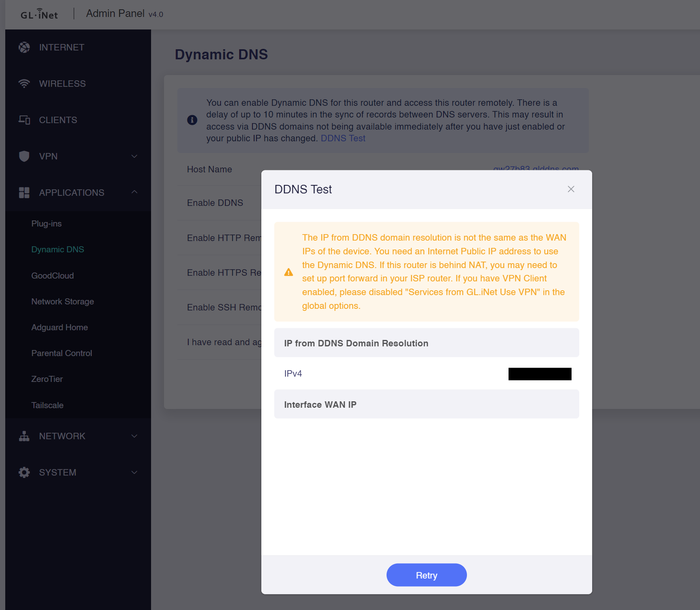Viewport: 700px width, 610px height.
Task: Open the Plug-ins page
Action: (x=46, y=224)
